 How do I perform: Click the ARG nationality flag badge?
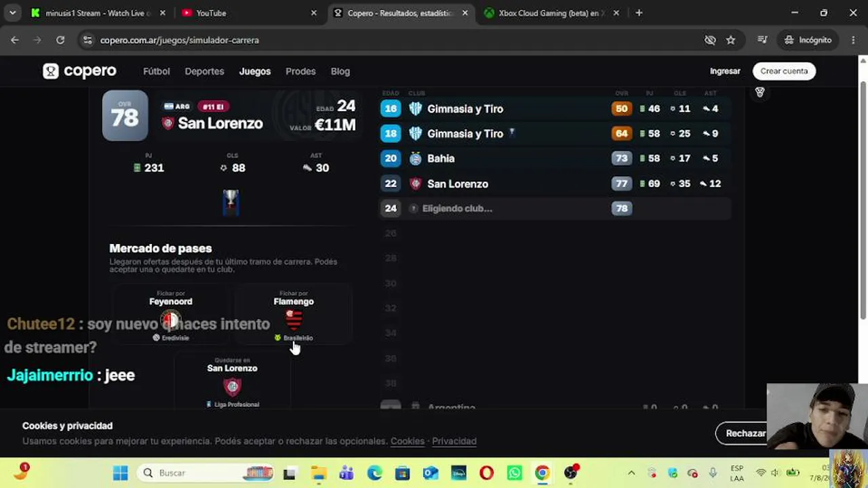176,106
